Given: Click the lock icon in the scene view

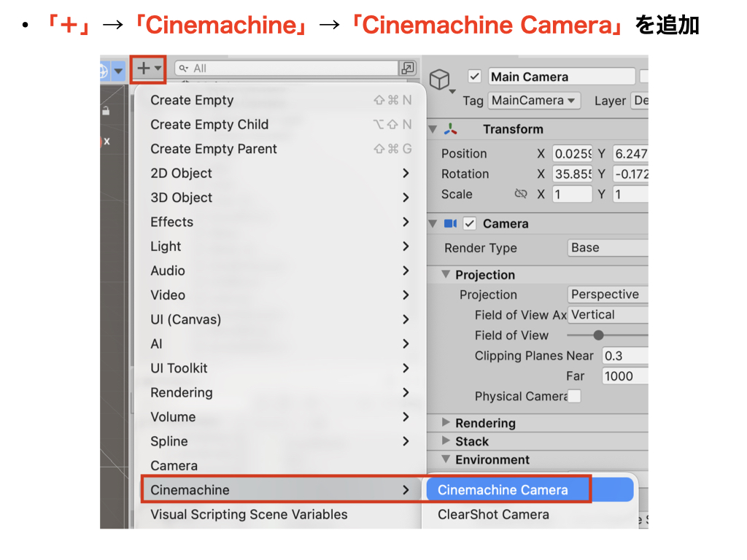Looking at the screenshot, I should pos(107,111).
